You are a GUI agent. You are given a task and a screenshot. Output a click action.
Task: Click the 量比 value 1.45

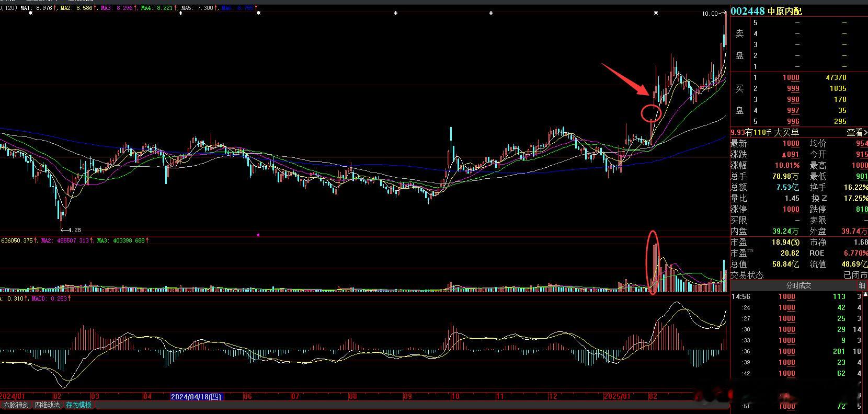point(792,198)
